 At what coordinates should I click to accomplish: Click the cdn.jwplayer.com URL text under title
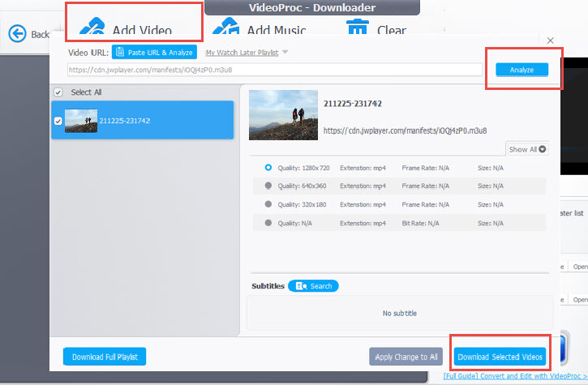pyautogui.click(x=405, y=130)
